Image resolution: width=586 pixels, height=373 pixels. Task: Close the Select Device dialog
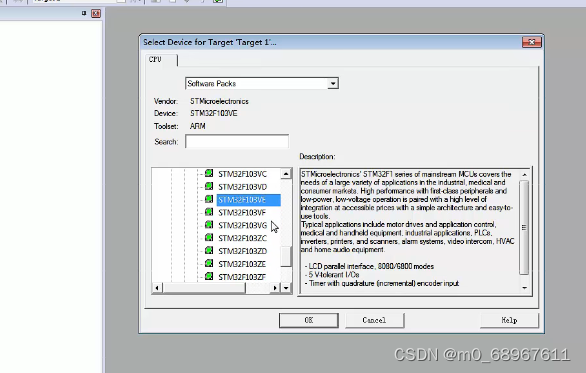531,42
